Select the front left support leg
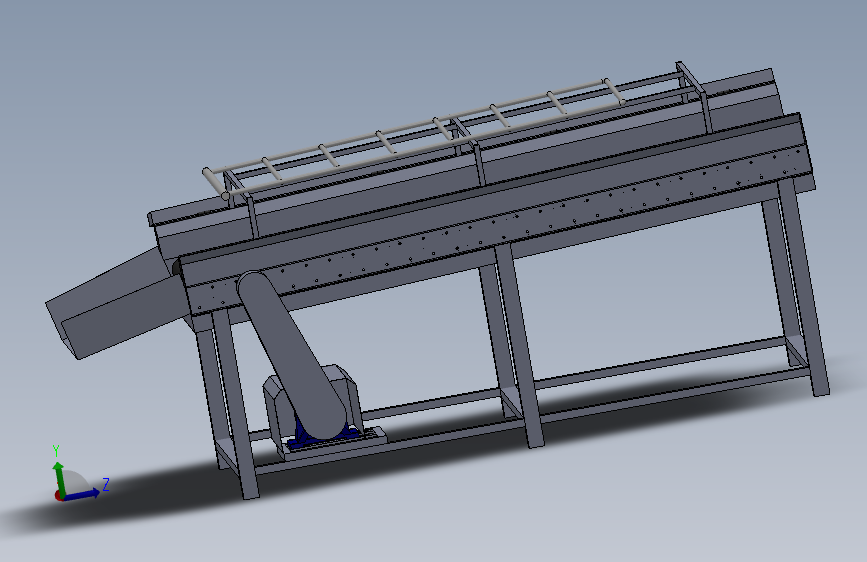 [235, 404]
